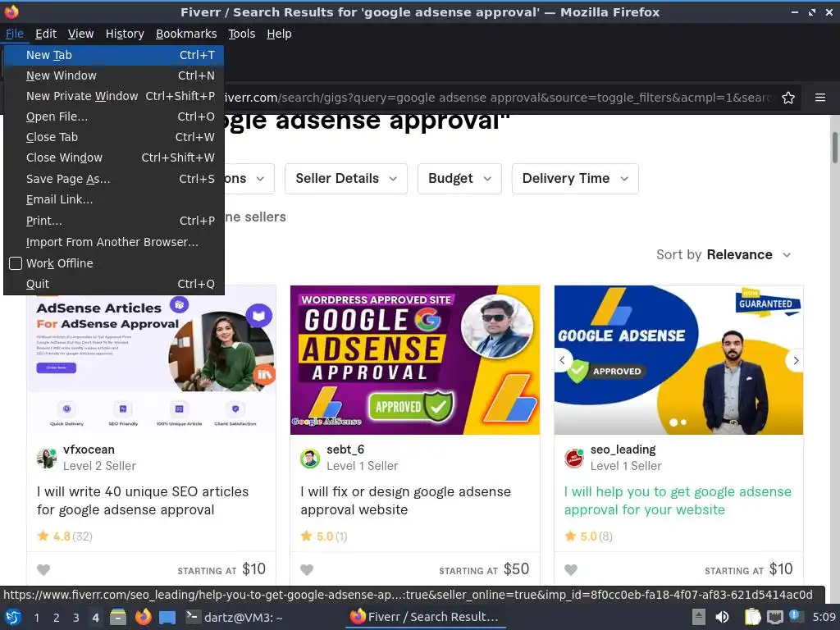Open the Help menu
The height and width of the screenshot is (630, 840).
coord(279,34)
